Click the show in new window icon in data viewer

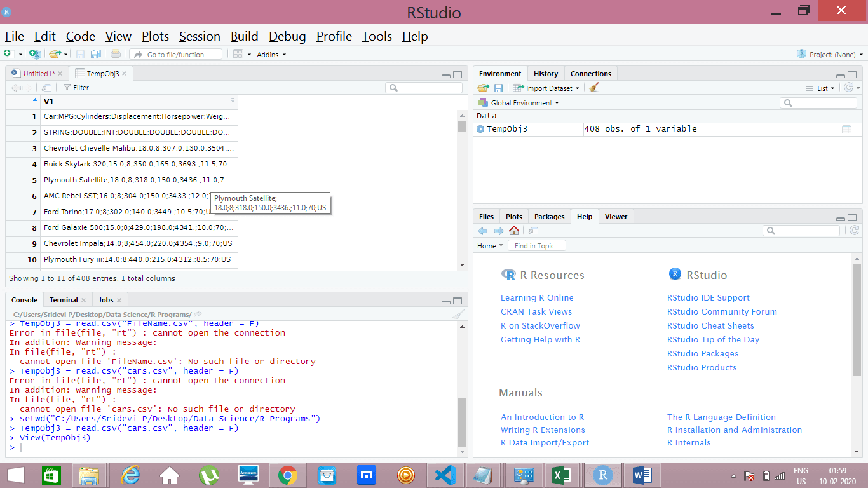46,88
